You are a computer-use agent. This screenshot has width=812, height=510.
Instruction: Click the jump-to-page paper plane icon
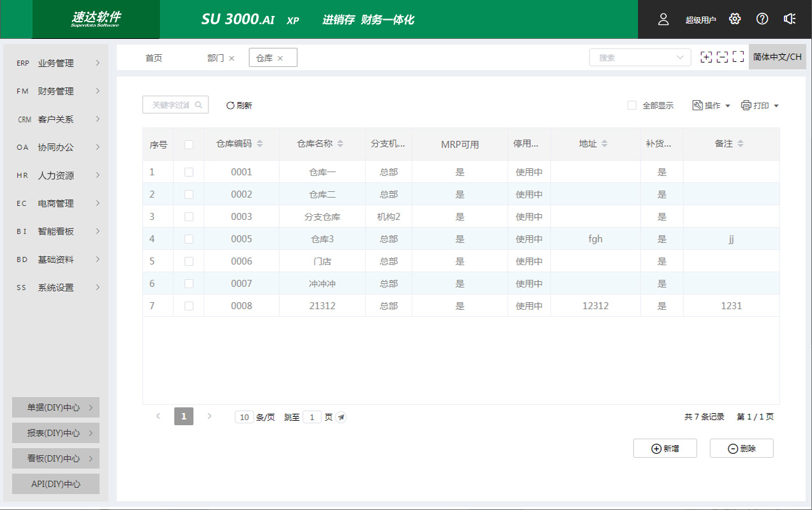pyautogui.click(x=341, y=418)
